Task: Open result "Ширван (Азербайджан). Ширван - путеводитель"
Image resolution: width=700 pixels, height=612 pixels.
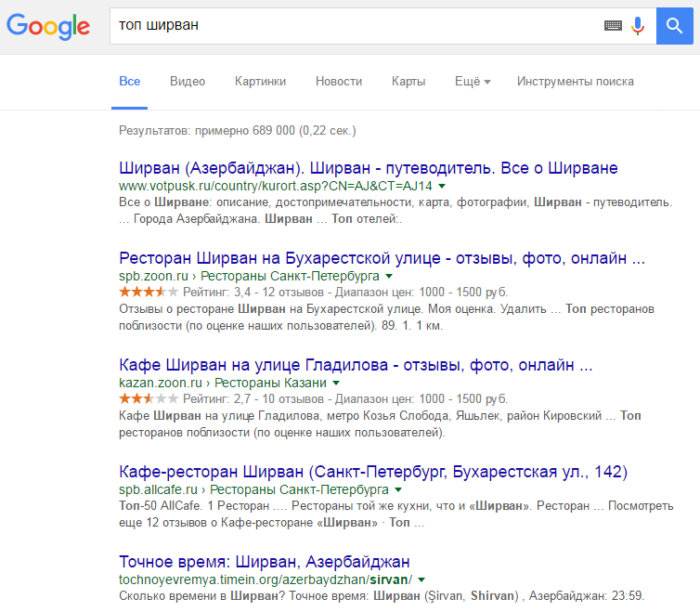Action: [x=369, y=168]
